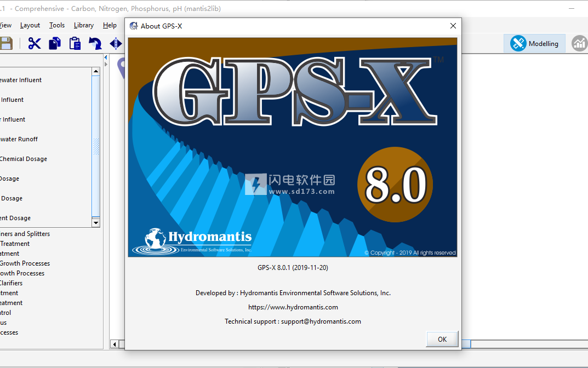Click the mirror flip arrows toolbar icon
Viewport: 588px width, 368px height.
tap(116, 43)
